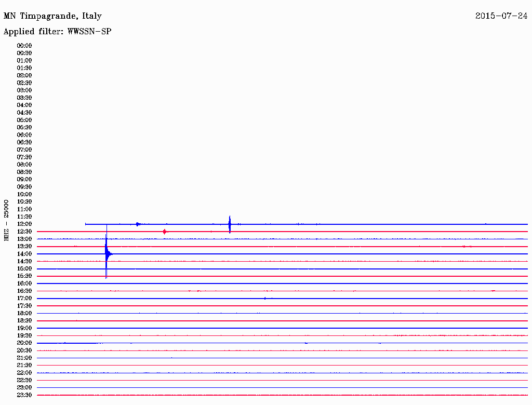This screenshot has height=405, width=532.
Task: Click the 18:30 time label
Action: pos(24,320)
